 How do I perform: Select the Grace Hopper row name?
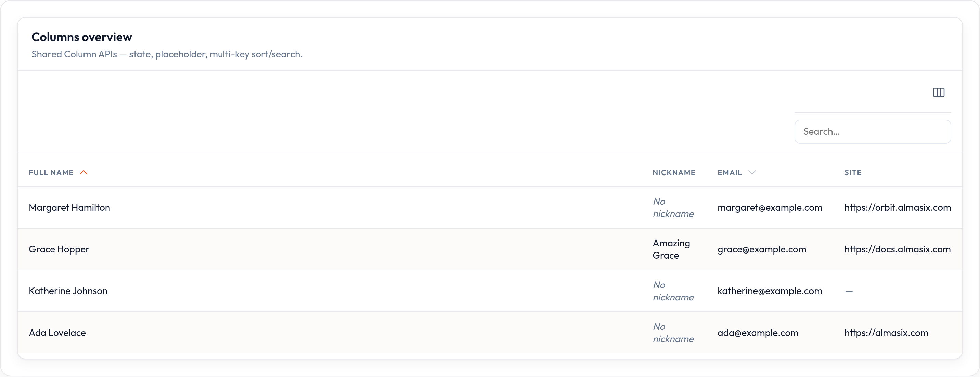point(59,249)
